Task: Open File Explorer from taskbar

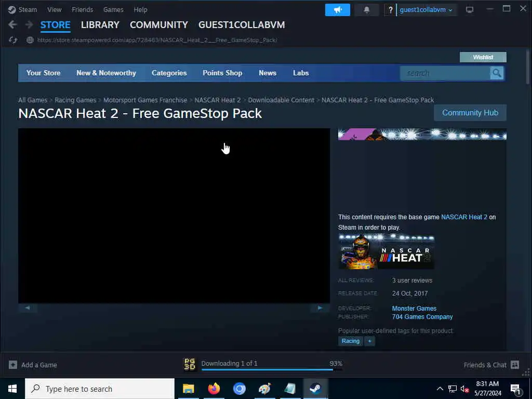Action: (188, 389)
